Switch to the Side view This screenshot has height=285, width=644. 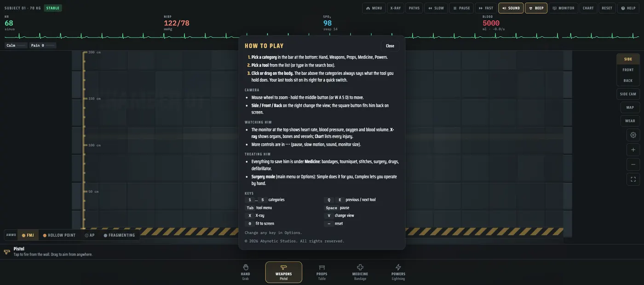click(628, 59)
